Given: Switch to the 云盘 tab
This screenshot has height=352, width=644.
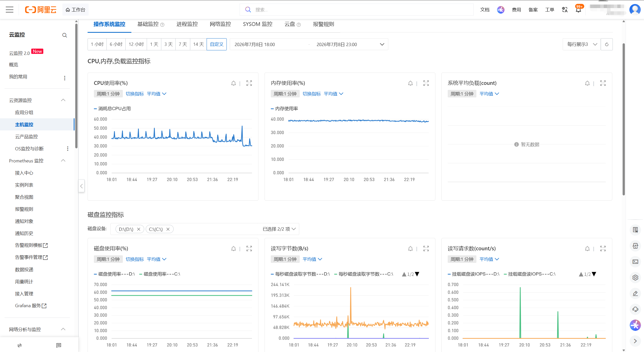Looking at the screenshot, I should (x=292, y=24).
